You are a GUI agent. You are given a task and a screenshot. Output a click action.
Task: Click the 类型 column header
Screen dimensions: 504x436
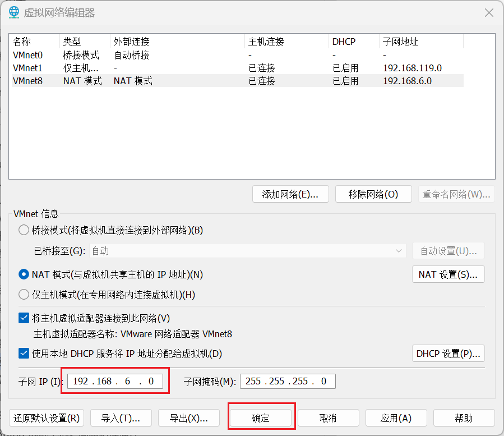pos(85,42)
